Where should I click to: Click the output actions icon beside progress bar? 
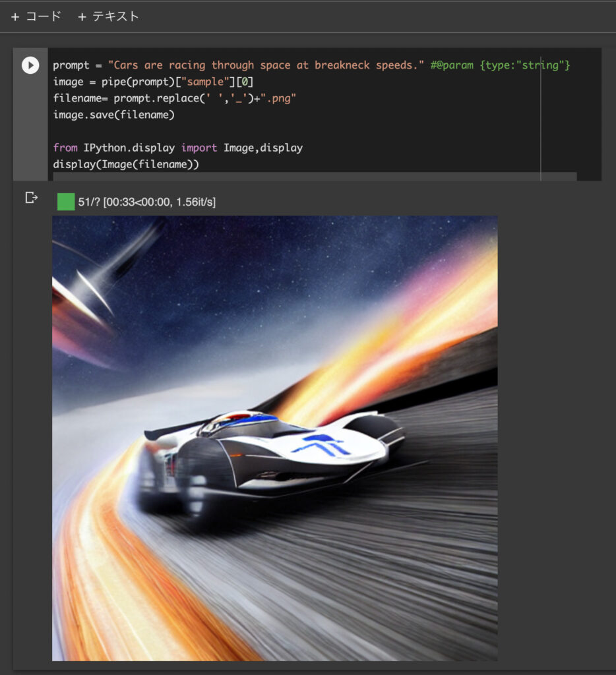coord(31,198)
